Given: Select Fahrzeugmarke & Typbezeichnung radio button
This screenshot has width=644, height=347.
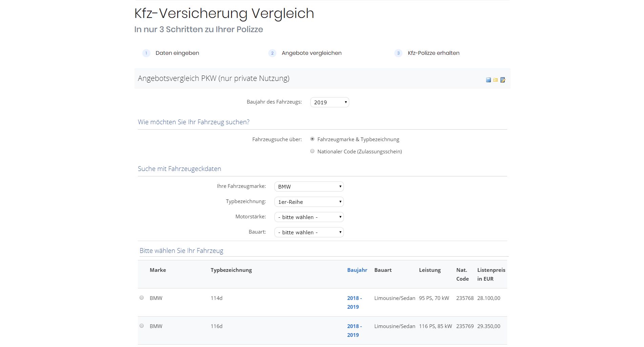Looking at the screenshot, I should pos(312,139).
